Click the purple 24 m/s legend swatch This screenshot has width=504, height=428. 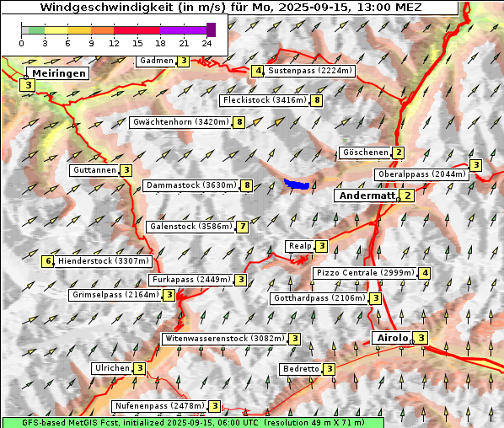pos(212,29)
